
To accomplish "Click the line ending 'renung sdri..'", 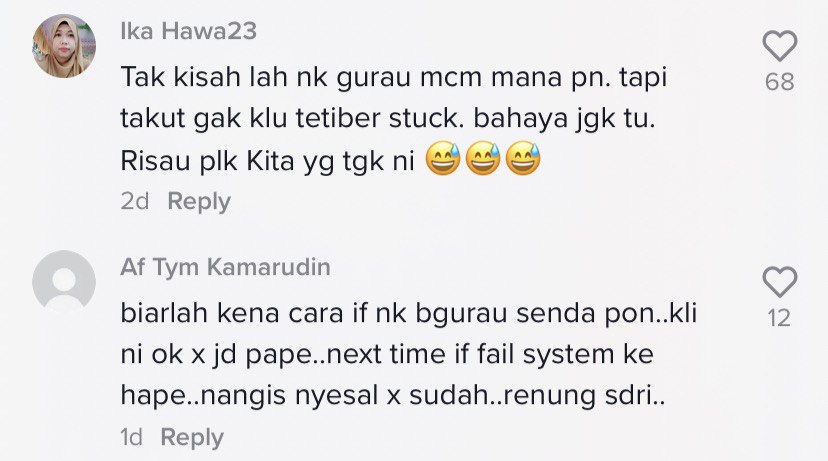I will pos(393,396).
